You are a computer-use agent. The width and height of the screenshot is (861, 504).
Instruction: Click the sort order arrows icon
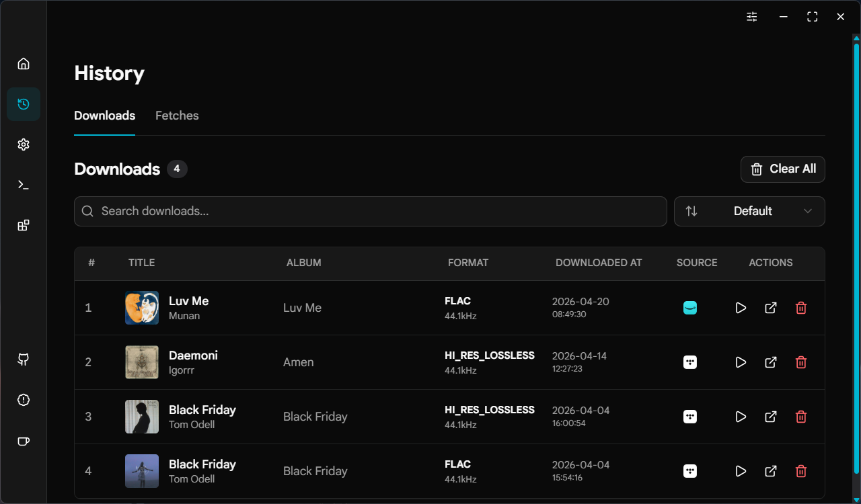pos(691,211)
